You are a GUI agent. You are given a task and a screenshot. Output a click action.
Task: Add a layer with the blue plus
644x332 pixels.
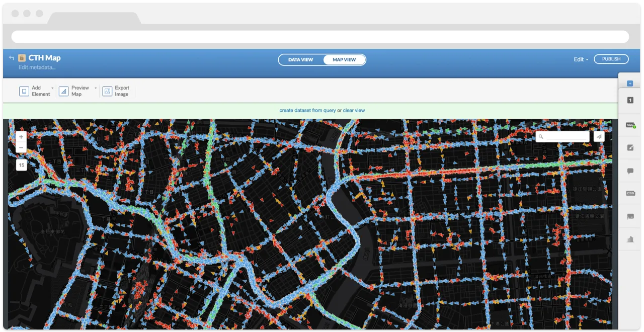(x=630, y=84)
